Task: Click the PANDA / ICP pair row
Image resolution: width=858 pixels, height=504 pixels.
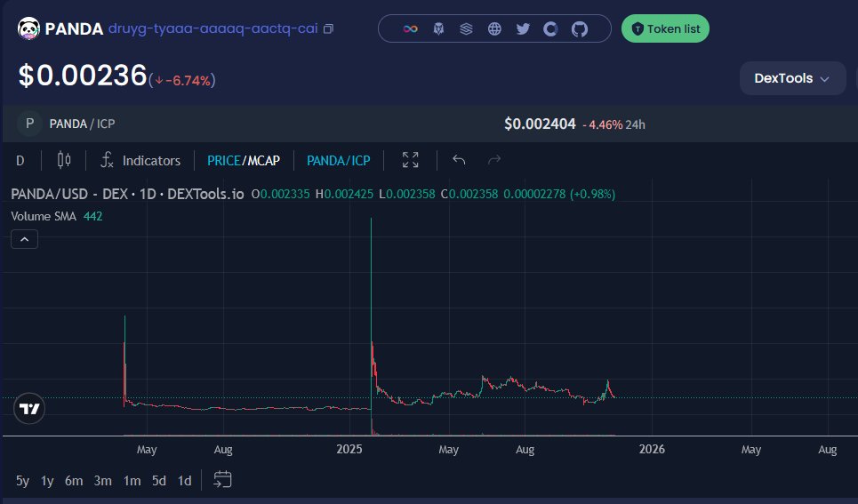Action: pos(430,124)
